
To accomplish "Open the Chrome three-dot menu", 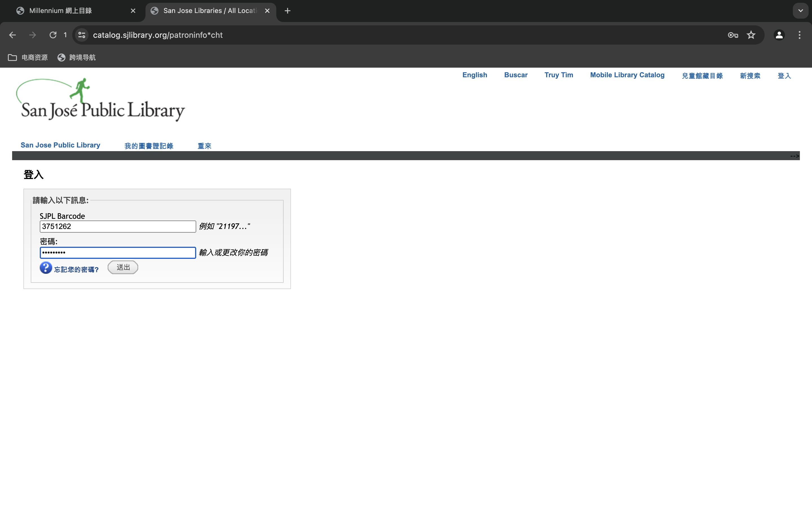I will [800, 35].
